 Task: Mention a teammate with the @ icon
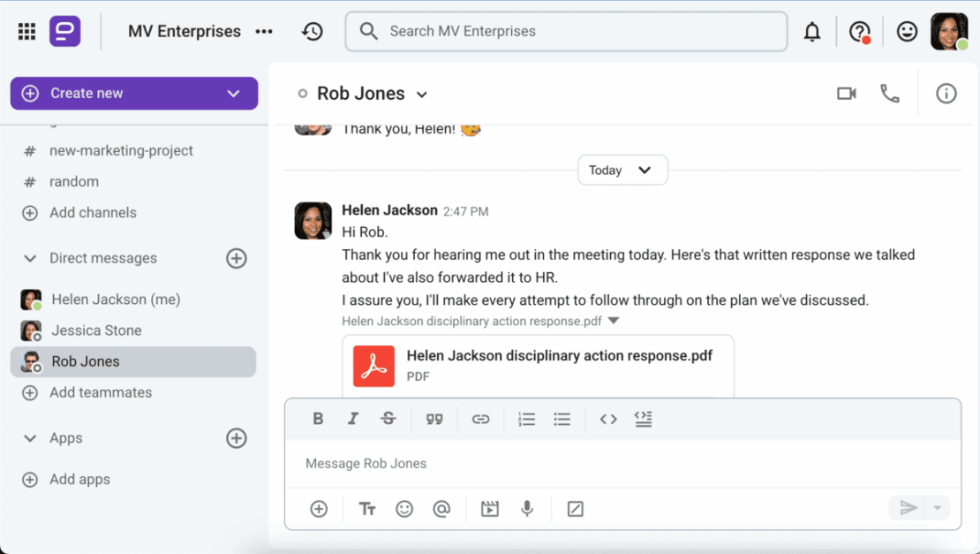pyautogui.click(x=441, y=509)
